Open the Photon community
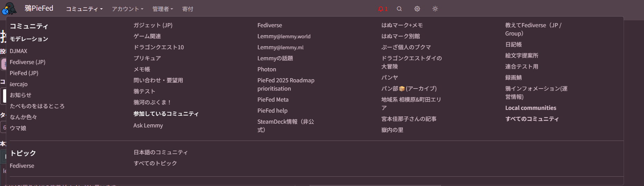The image size is (644, 186). pyautogui.click(x=267, y=69)
